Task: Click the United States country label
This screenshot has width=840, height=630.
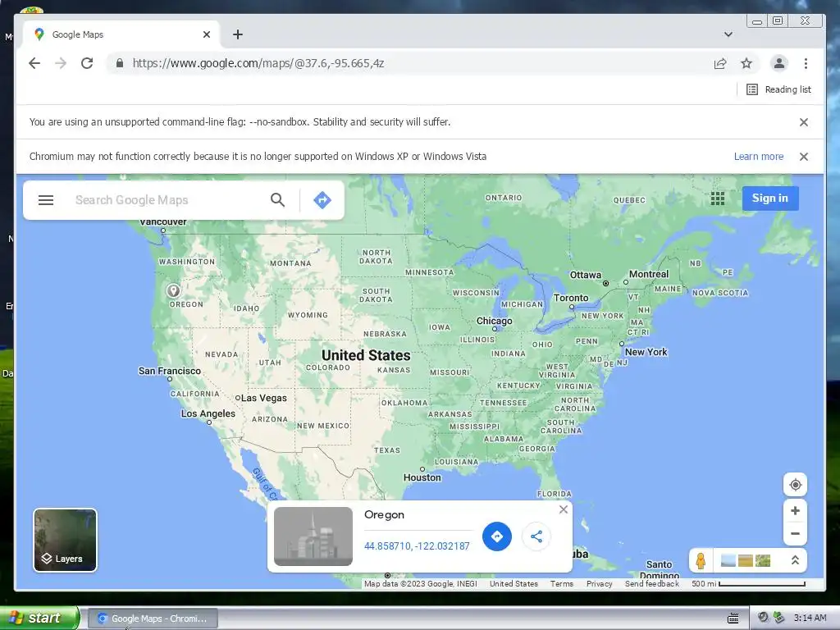Action: (366, 355)
